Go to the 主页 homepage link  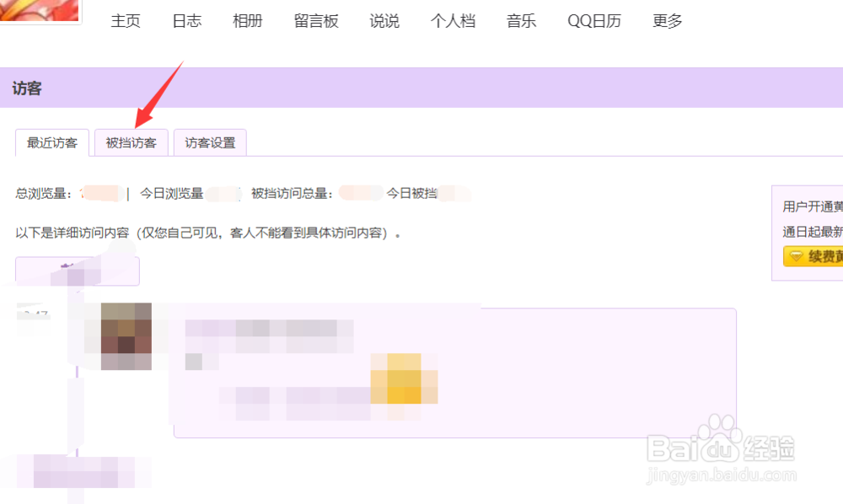click(126, 21)
